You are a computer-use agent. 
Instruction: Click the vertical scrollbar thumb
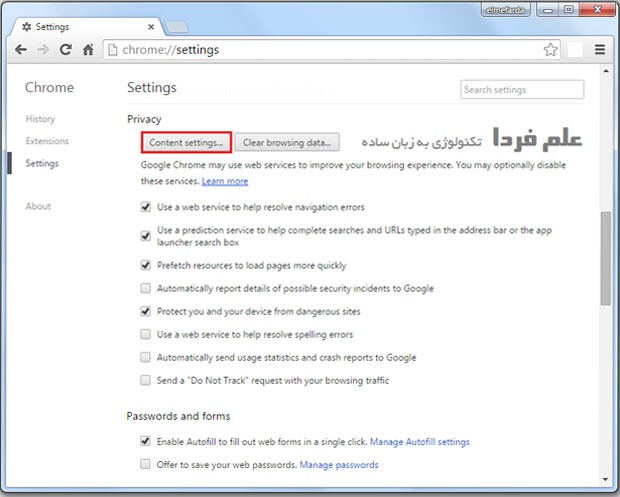(606, 257)
